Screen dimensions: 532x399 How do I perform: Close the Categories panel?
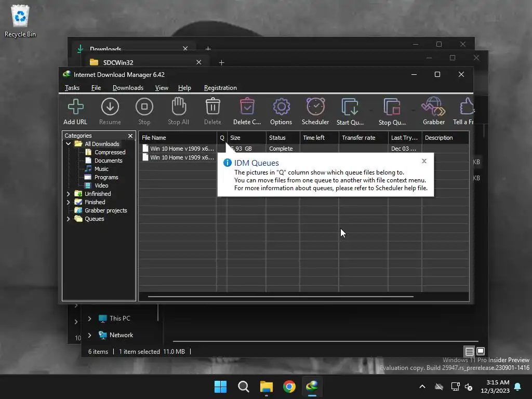[130, 136]
